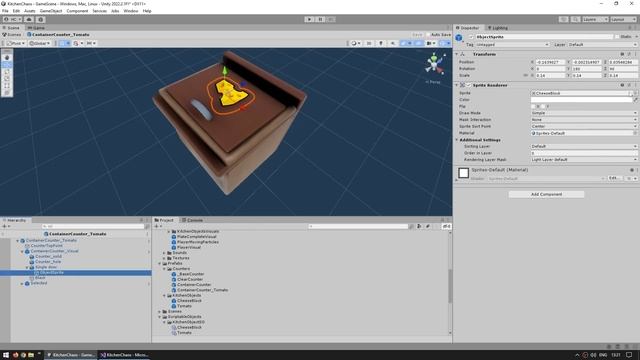Open the Undo history icon in top bar

pos(564,19)
